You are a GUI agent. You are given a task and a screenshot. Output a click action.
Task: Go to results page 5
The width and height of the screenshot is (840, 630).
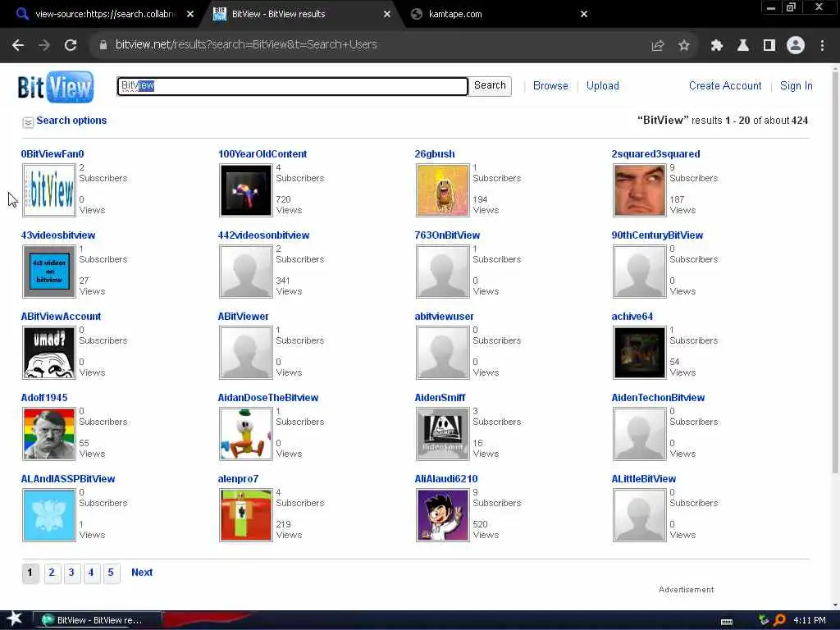(x=111, y=573)
